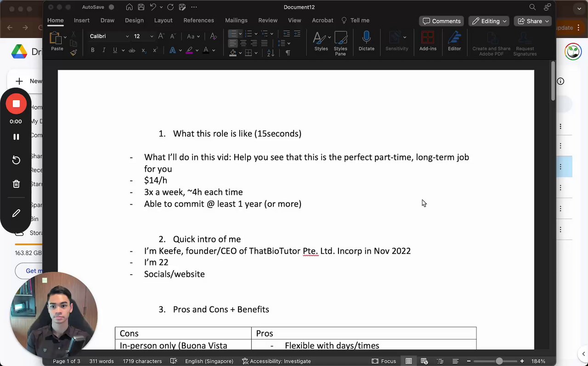Open the Editing mode dropdown

pyautogui.click(x=489, y=21)
